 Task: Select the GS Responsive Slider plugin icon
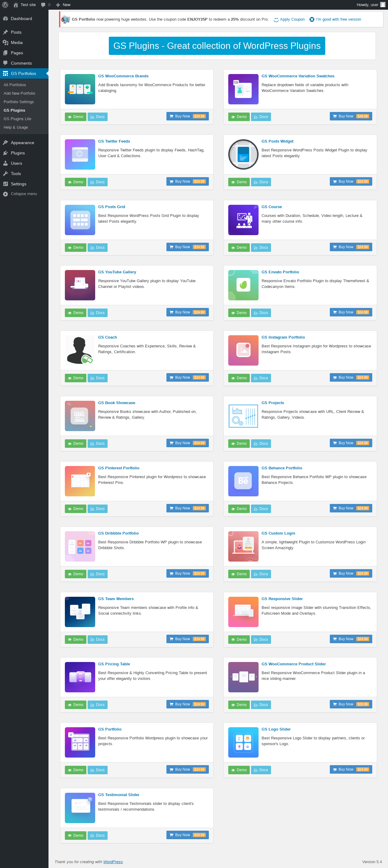click(x=243, y=612)
